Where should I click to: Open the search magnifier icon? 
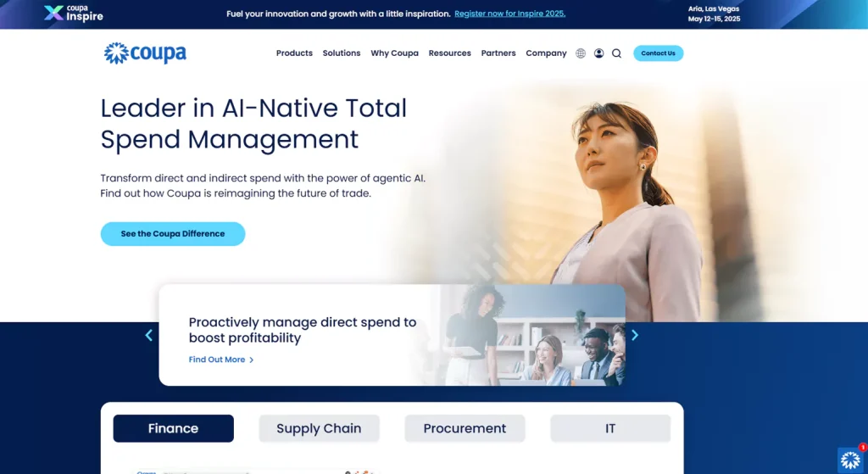[x=616, y=53]
